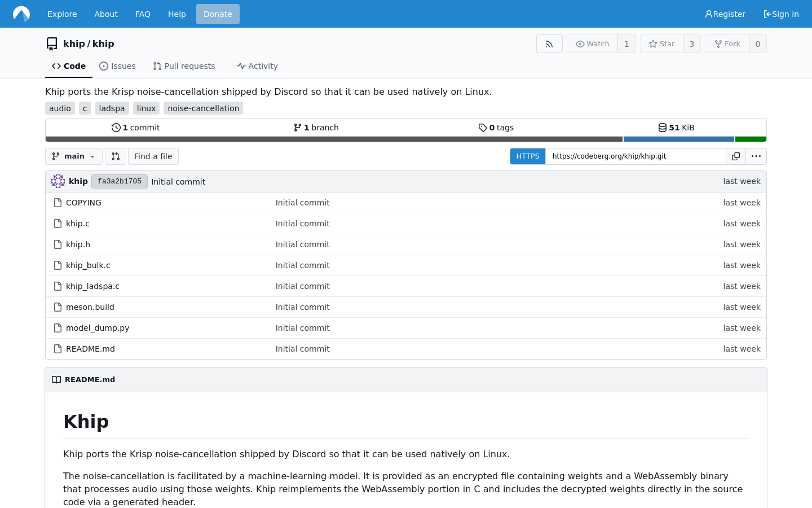Fork the repository
Viewport: 812px width, 508px height.
click(727, 44)
